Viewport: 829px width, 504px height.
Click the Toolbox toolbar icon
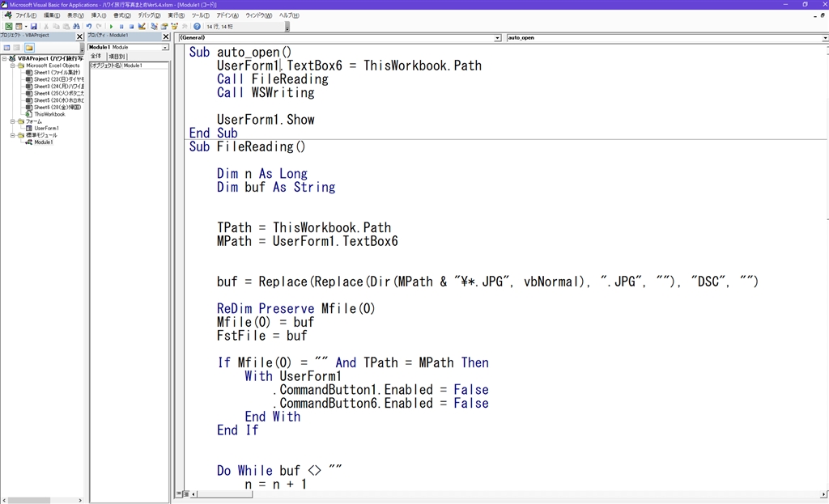click(x=184, y=27)
